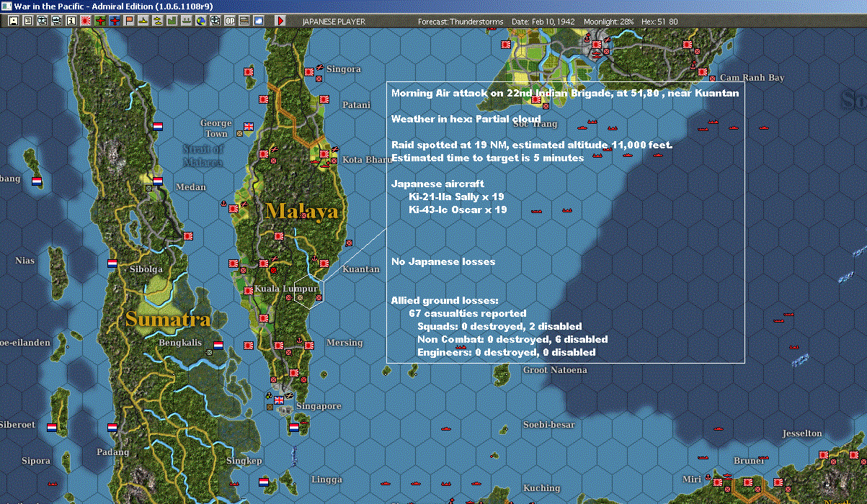Click the Soebi-besar island label
Viewport: 867px width, 504px height.
(x=549, y=424)
